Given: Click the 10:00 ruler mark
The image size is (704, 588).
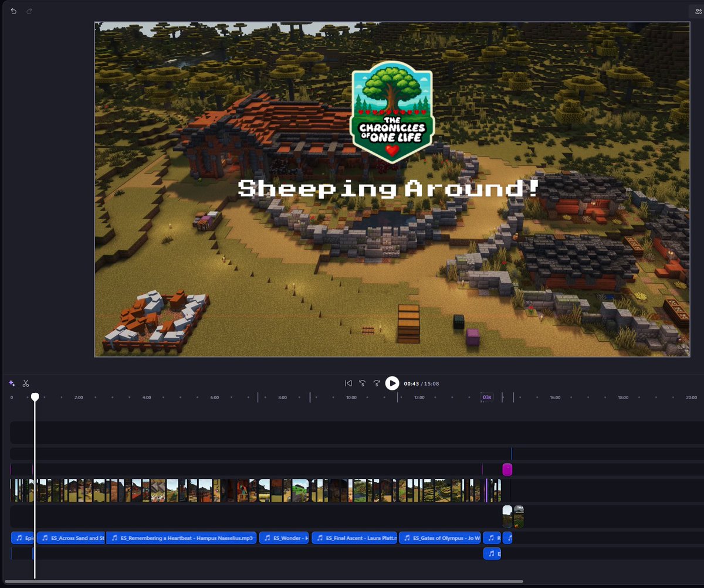Looking at the screenshot, I should (x=351, y=397).
